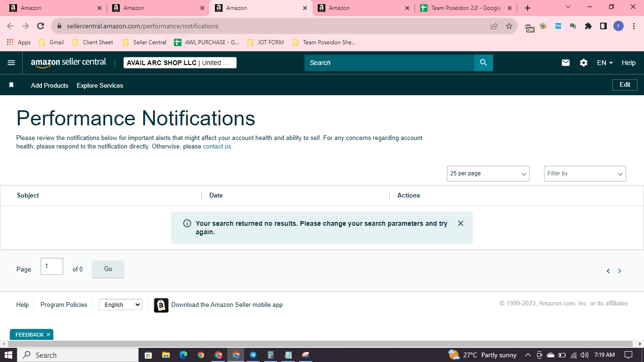The height and width of the screenshot is (362, 644).
Task: Close the FEEDBACK tab
Action: click(x=48, y=335)
